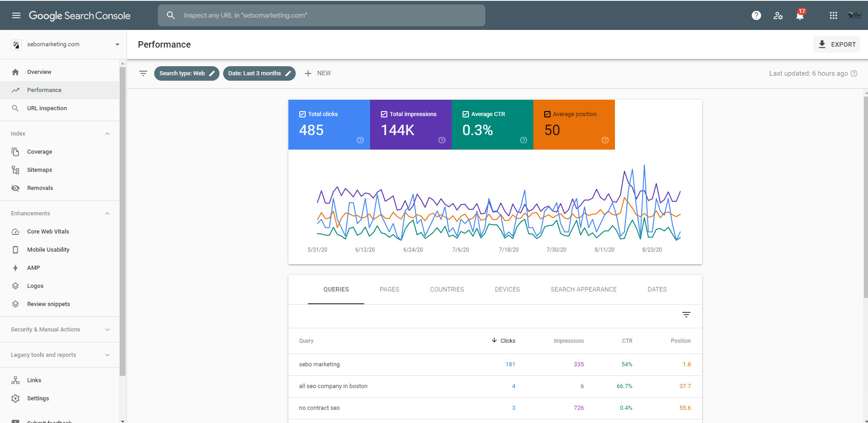Toggle the Total clicks checkbox
This screenshot has height=423, width=868.
pyautogui.click(x=302, y=114)
